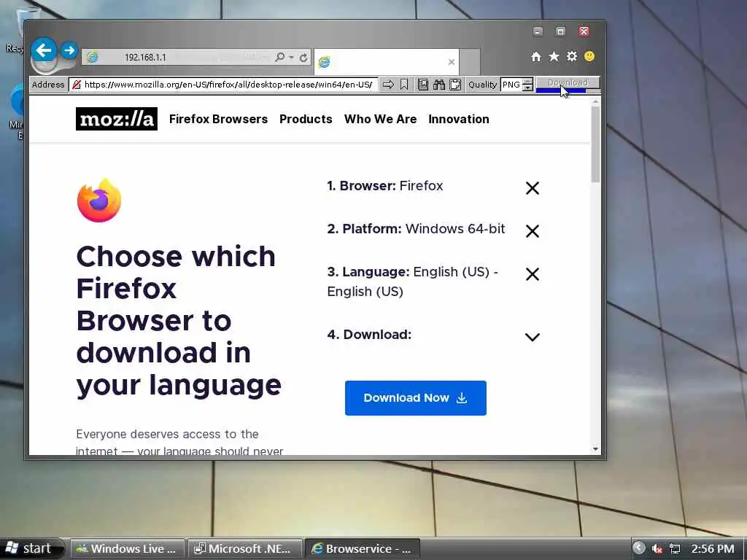The width and height of the screenshot is (747, 560).
Task: Go back with the IE back arrow
Action: tap(44, 50)
